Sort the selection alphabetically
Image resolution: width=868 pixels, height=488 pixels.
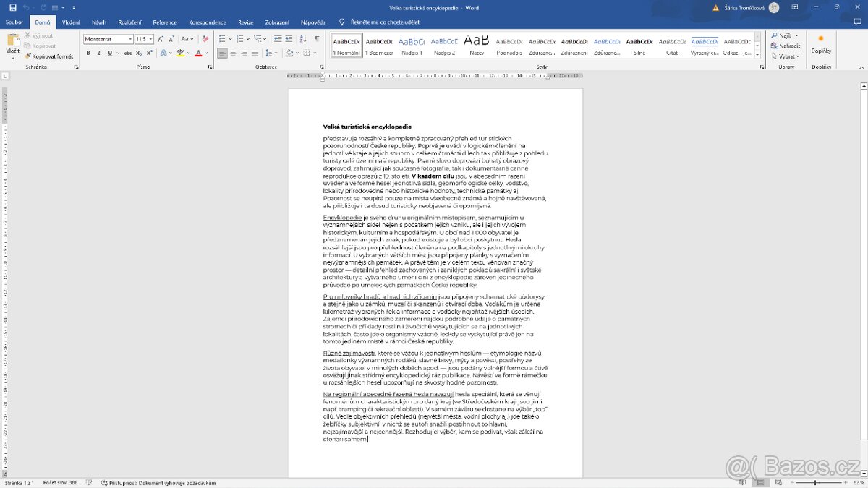point(304,39)
